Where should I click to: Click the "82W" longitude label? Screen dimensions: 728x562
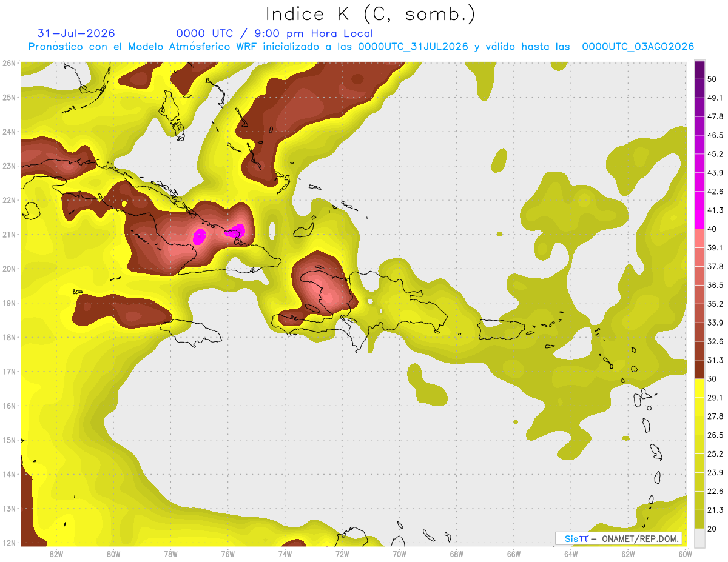coord(56,554)
